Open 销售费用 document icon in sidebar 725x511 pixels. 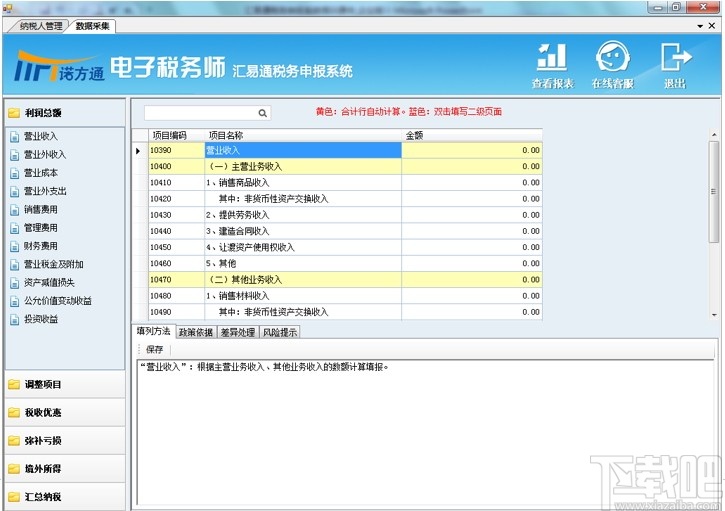15,209
